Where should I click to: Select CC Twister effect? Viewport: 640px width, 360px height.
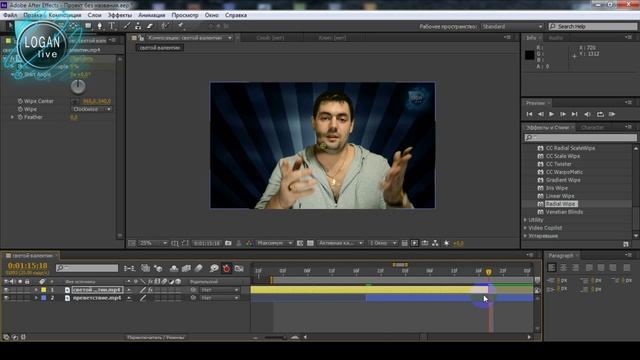[x=558, y=164]
